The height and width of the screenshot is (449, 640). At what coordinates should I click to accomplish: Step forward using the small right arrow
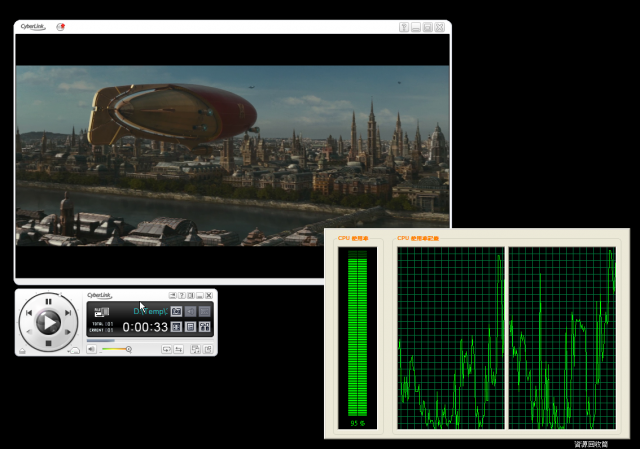point(68,332)
